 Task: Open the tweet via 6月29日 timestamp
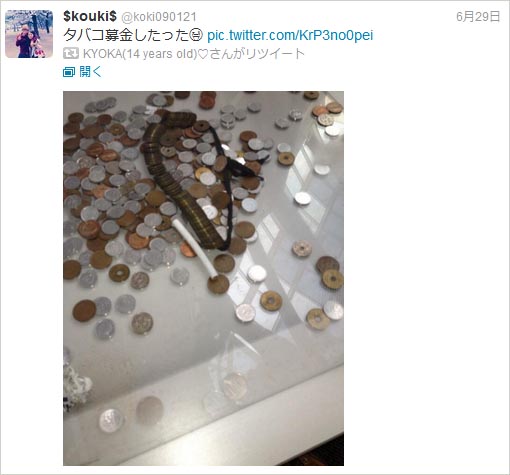[x=478, y=16]
